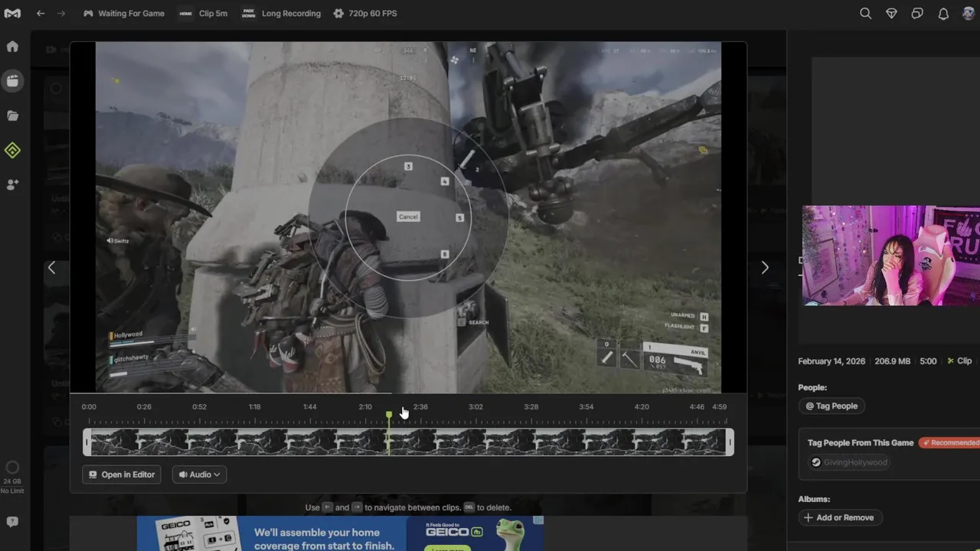Click the Long Recording option

point(281,13)
